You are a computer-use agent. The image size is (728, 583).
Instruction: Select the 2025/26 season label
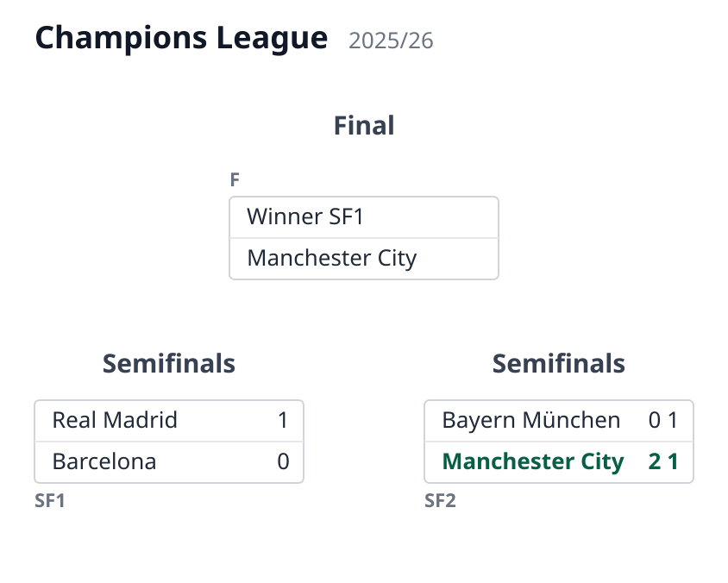coord(391,41)
